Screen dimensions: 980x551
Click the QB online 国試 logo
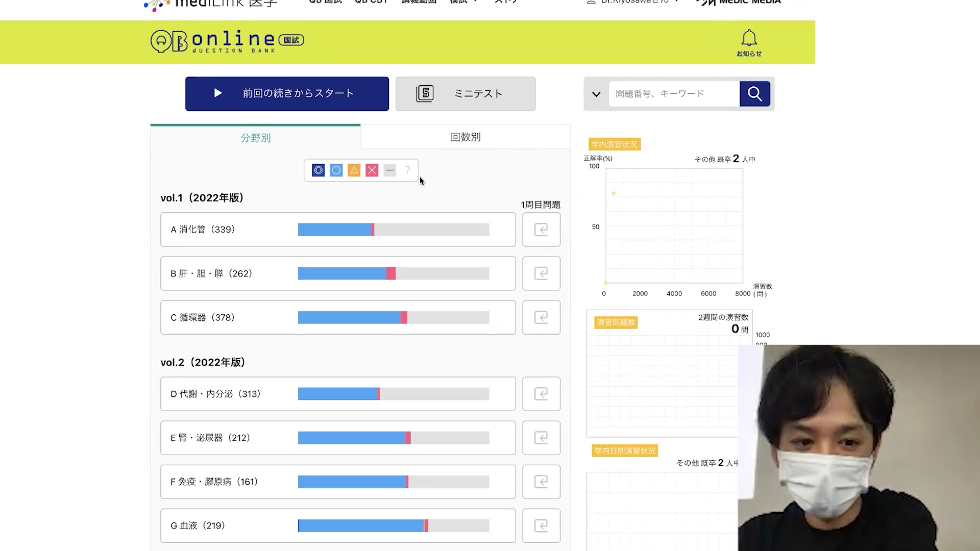(x=227, y=41)
